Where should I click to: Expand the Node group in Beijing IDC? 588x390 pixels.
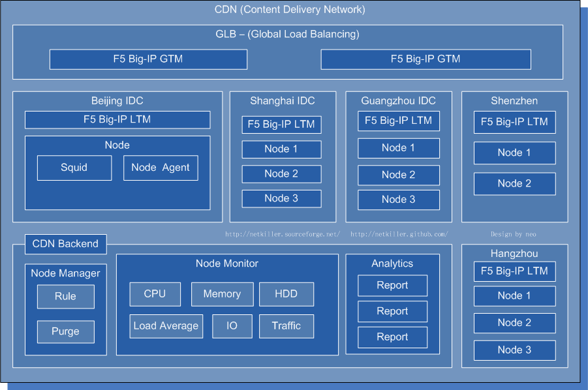117,145
